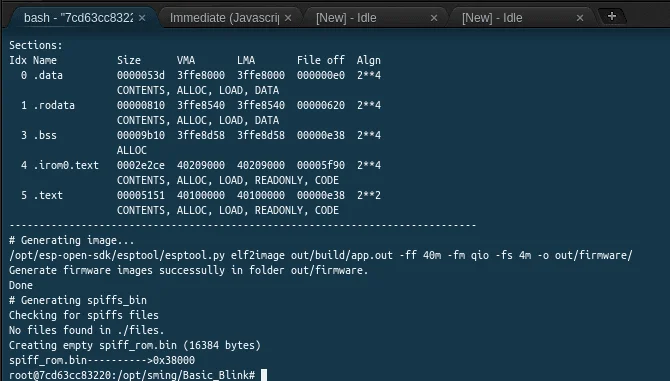Close the first [New] - Idle tab
This screenshot has width=670, height=381.
(x=434, y=18)
